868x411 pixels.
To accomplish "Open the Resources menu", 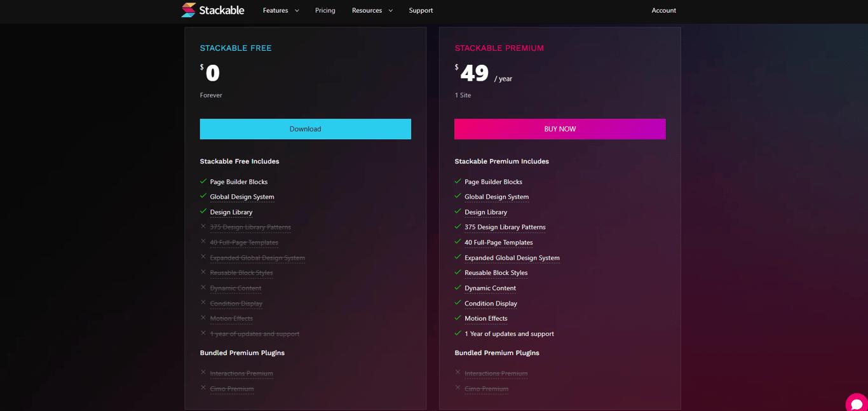I will coord(367,11).
